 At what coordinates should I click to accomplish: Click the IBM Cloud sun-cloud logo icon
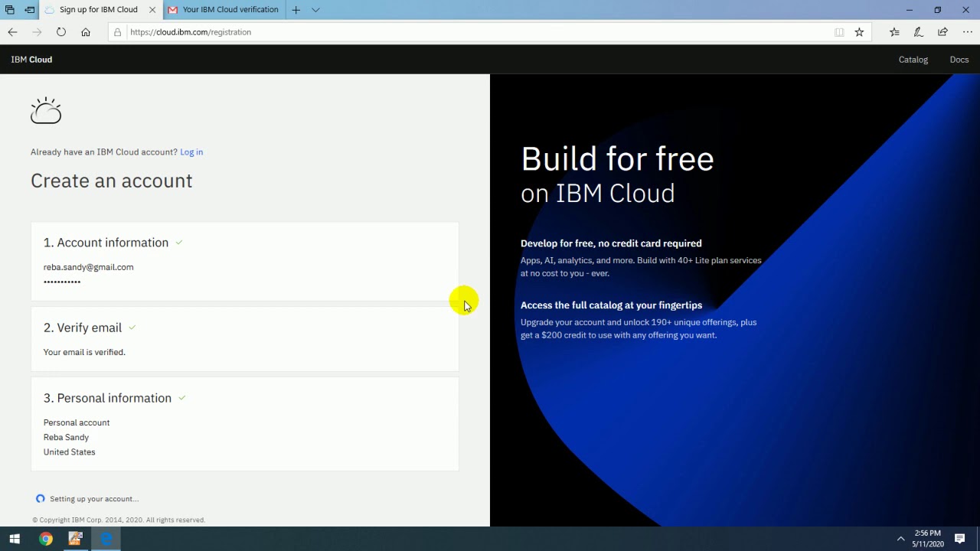(46, 111)
